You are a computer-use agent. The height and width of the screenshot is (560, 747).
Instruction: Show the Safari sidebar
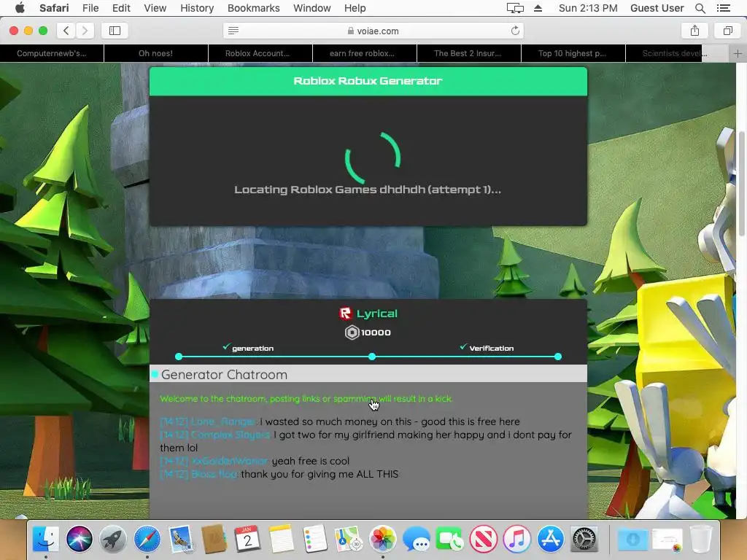click(x=115, y=31)
